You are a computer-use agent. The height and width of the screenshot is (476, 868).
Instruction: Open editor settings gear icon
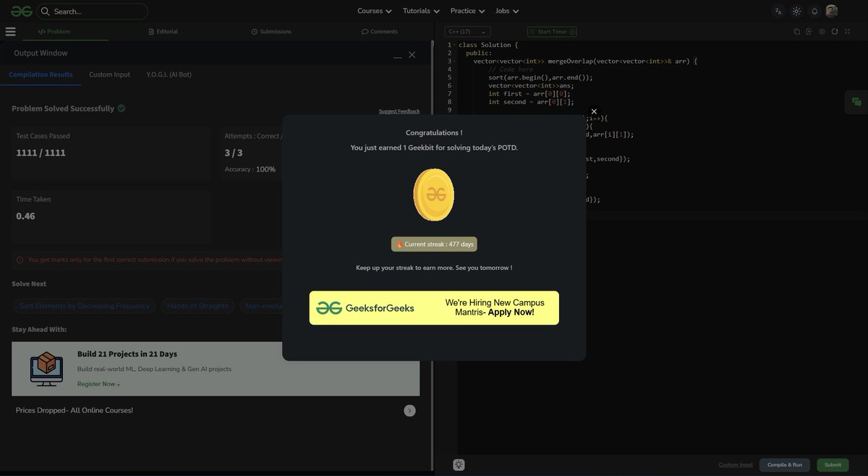tap(822, 32)
